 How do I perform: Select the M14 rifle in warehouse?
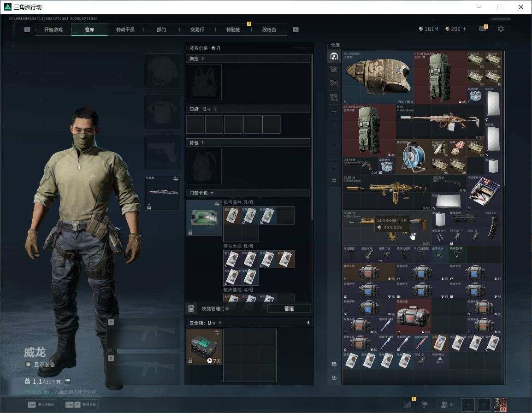[440, 122]
